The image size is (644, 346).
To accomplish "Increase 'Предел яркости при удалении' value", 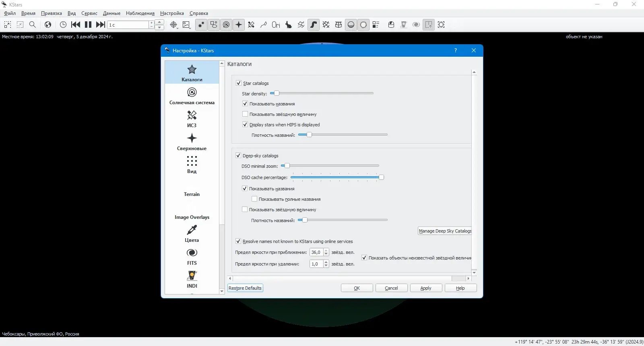I will tap(326, 262).
